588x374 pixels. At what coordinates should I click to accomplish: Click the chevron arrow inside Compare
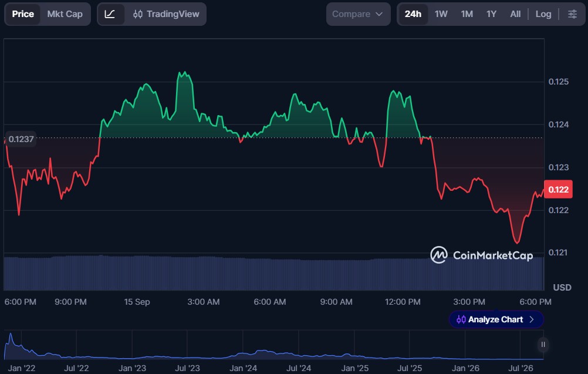379,14
